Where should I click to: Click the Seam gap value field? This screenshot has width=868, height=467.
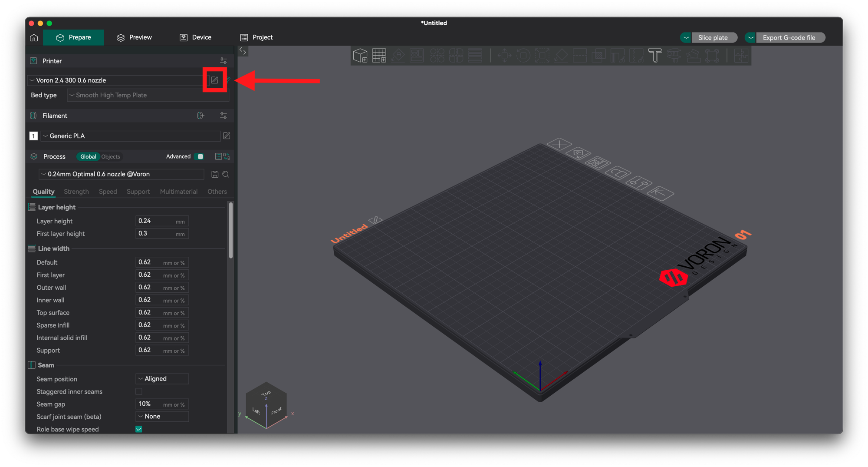click(x=162, y=404)
